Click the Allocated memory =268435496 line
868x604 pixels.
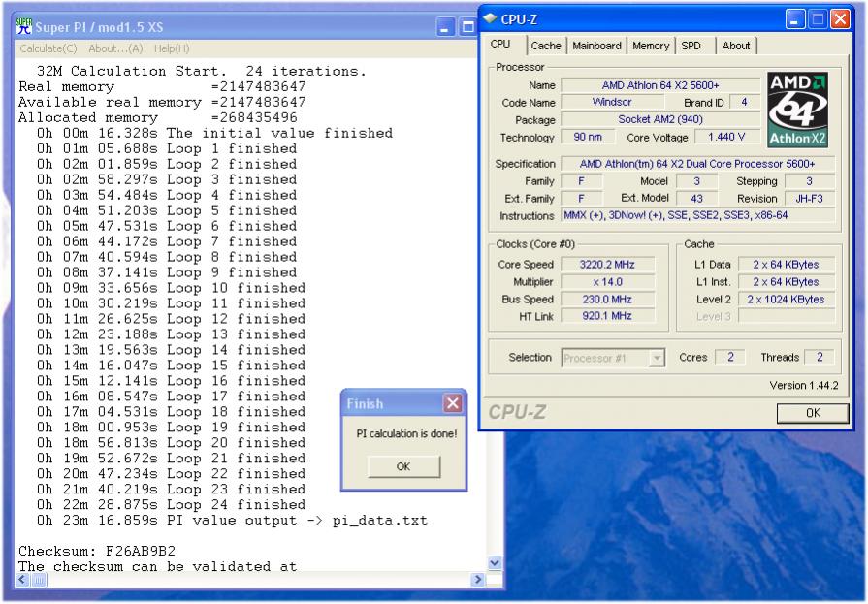[x=158, y=117]
